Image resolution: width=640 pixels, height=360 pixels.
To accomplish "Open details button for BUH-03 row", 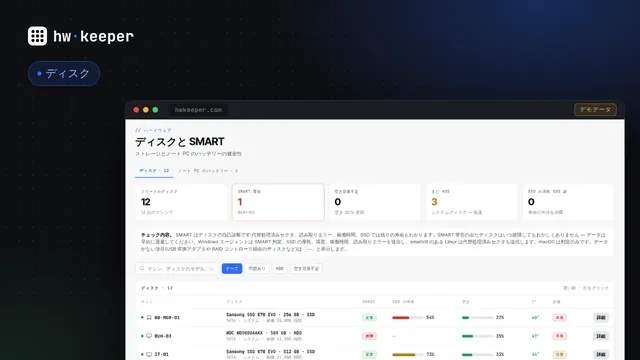I will [x=601, y=336].
